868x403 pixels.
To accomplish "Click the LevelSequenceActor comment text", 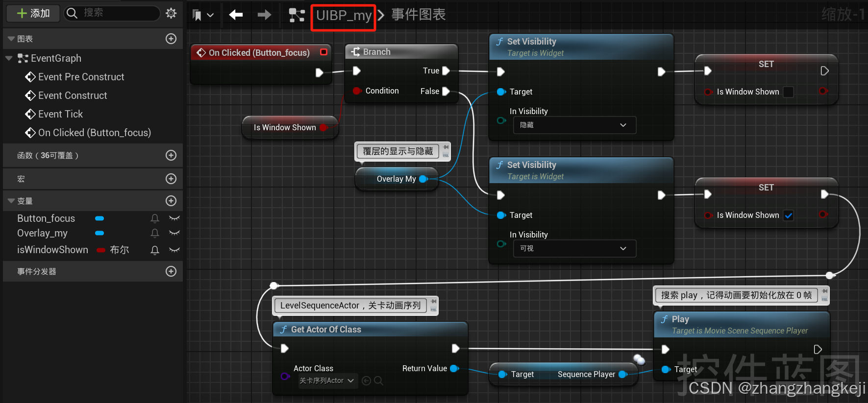I will pyautogui.click(x=350, y=306).
